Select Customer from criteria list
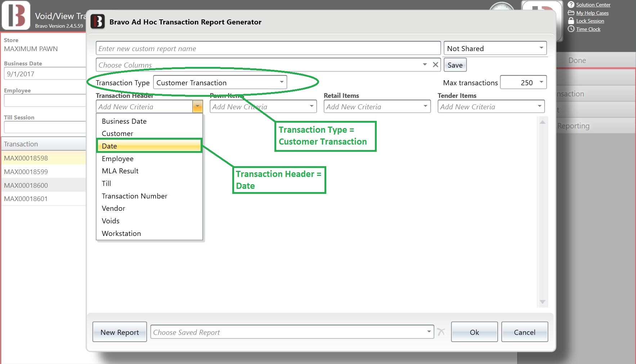This screenshot has height=364, width=636. coord(149,133)
